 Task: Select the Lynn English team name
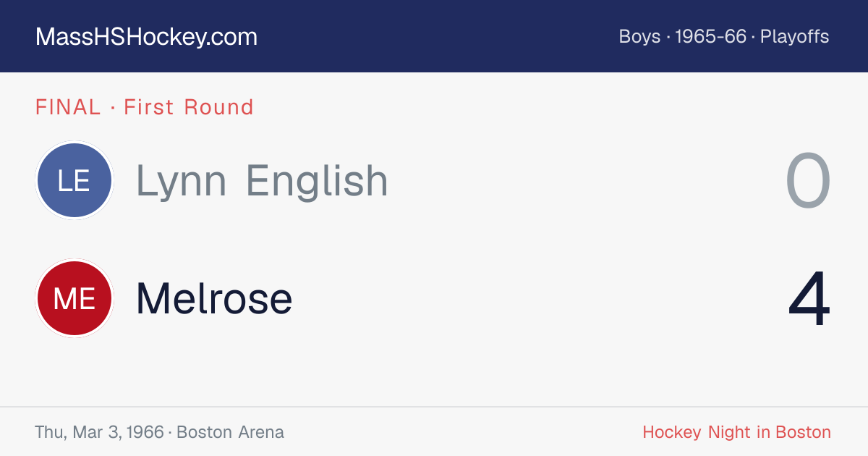pyautogui.click(x=262, y=181)
